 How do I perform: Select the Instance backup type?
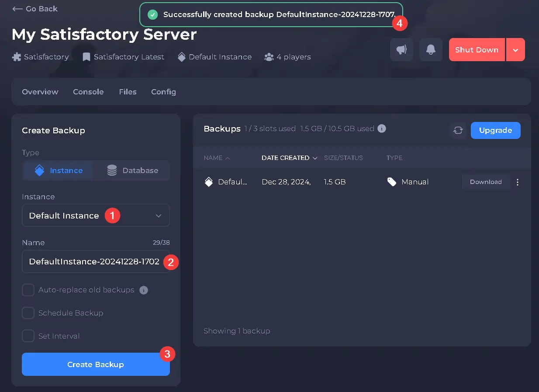click(58, 170)
